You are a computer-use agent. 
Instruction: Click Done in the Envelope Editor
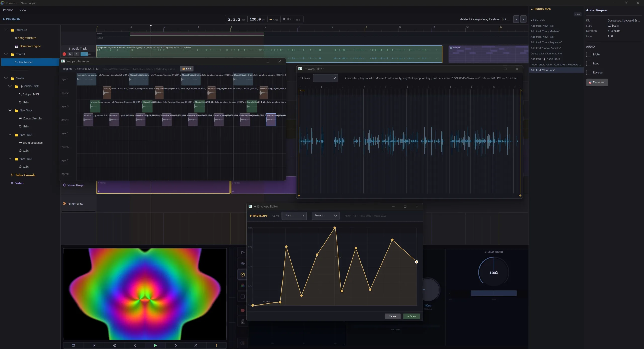[x=411, y=316]
